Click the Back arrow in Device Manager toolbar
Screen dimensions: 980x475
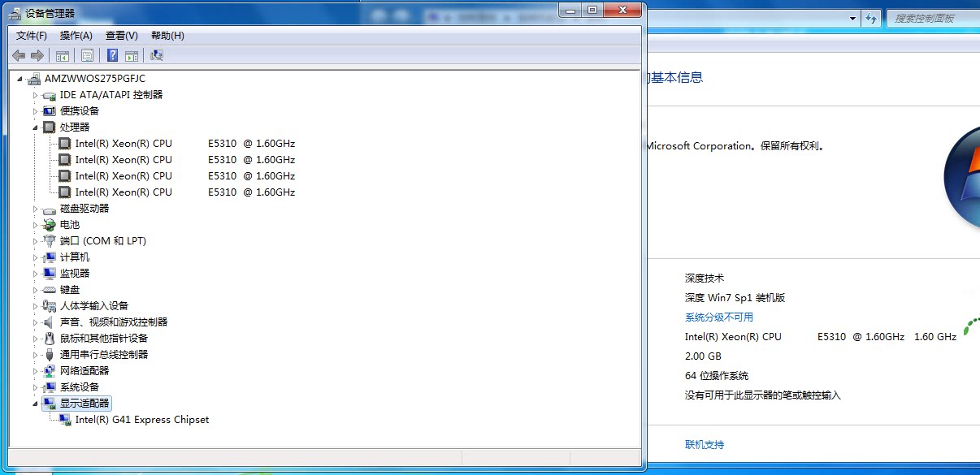click(x=19, y=55)
